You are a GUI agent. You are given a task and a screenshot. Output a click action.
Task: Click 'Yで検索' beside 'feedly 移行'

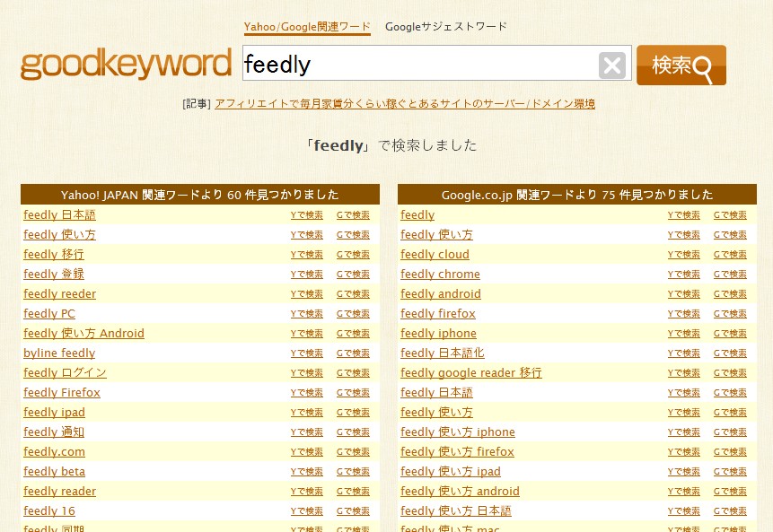(x=307, y=255)
